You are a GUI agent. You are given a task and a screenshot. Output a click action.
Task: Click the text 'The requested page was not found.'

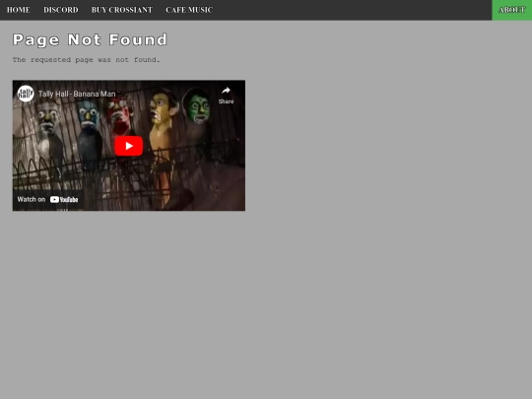coord(86,60)
